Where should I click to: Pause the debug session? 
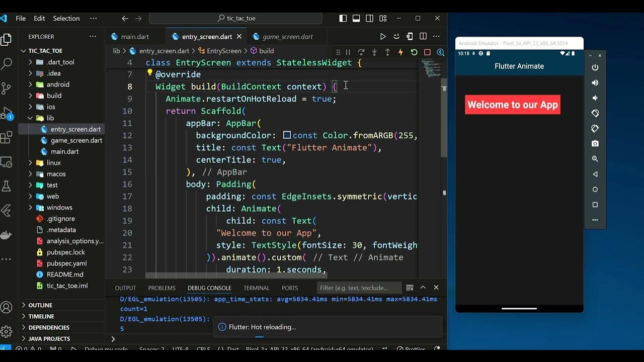(x=348, y=52)
